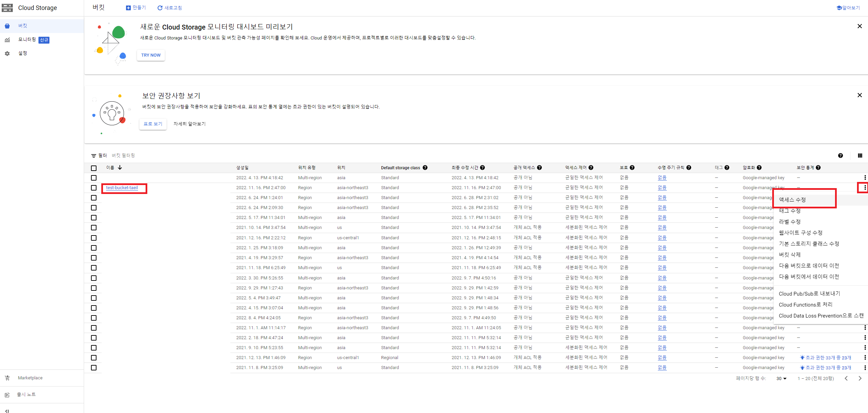The width and height of the screenshot is (868, 413).
Task: Select 라벨 수정 from the context menu
Action: (821, 222)
